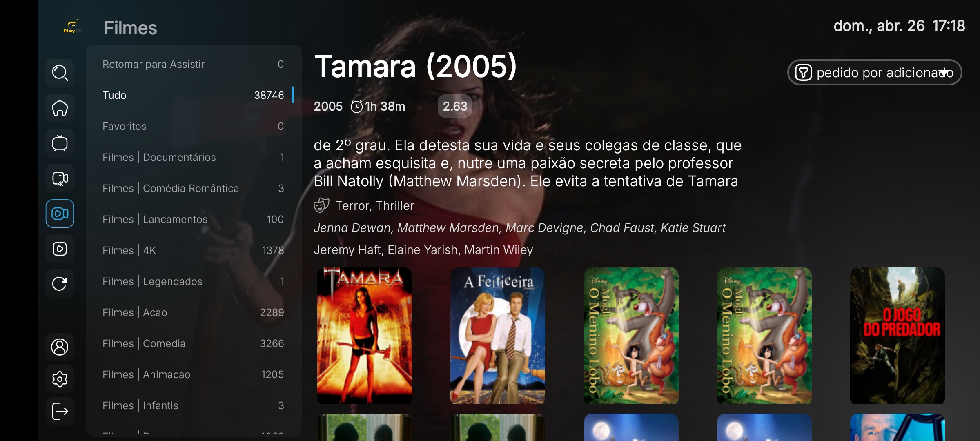The height and width of the screenshot is (441, 980).
Task: Open the Favoritos category
Action: click(x=194, y=126)
